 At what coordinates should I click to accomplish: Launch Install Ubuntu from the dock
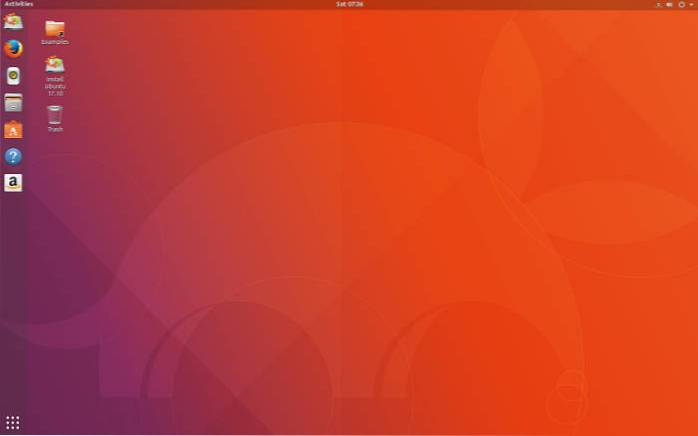13,21
